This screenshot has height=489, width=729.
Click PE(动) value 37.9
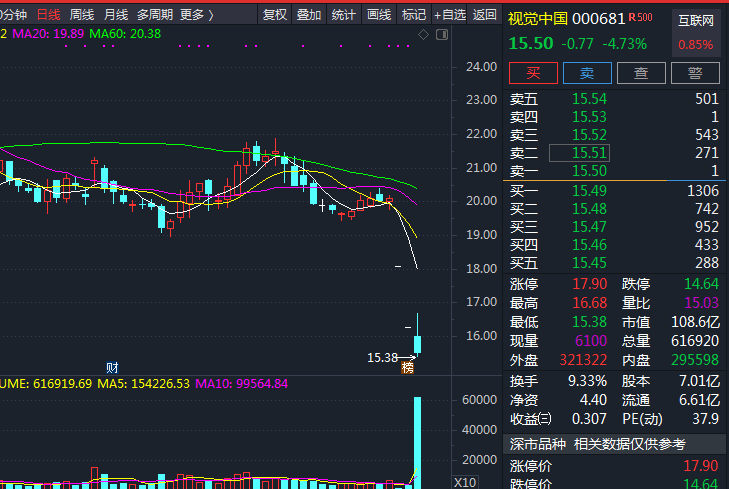[x=705, y=419]
